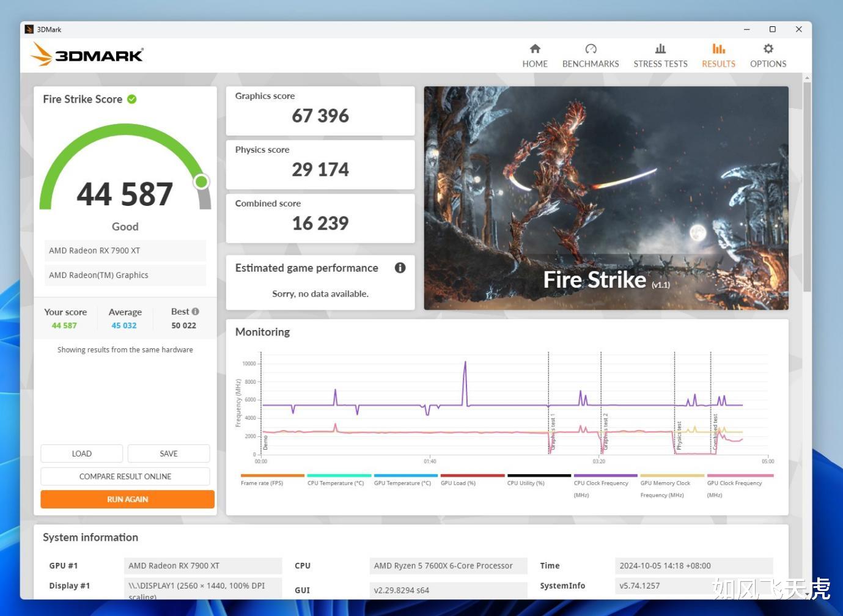Click the GPU #1 value in System information
This screenshot has height=616, width=843.
203,566
